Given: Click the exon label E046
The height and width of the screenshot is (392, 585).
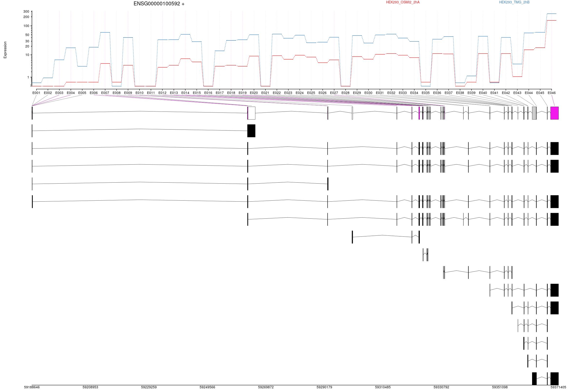Looking at the screenshot, I should 552,93.
